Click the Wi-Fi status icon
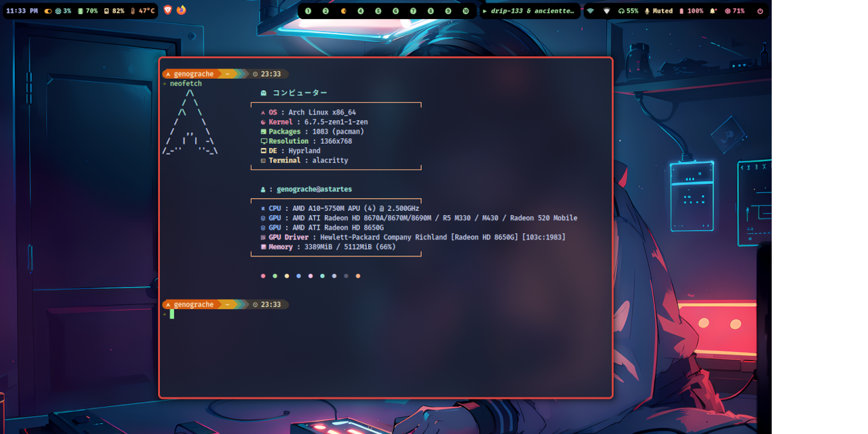Image resolution: width=868 pixels, height=434 pixels. (590, 11)
